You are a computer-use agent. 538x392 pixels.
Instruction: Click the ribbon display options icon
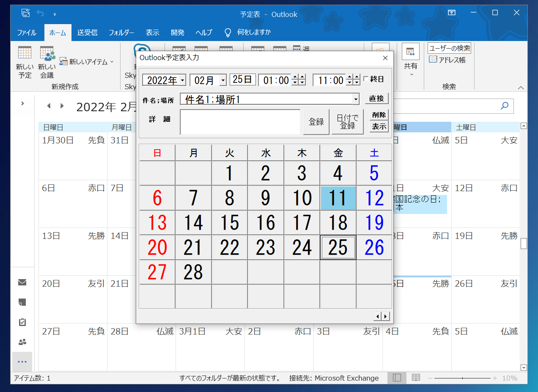point(452,13)
